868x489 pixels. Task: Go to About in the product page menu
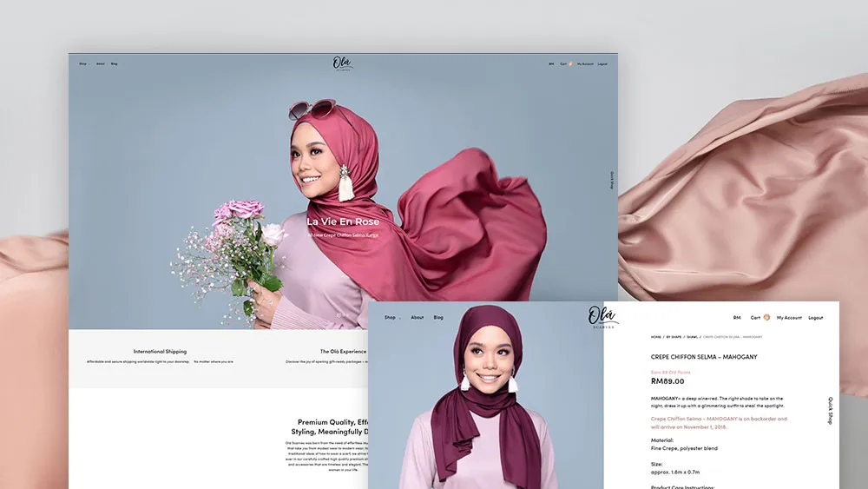pyautogui.click(x=418, y=318)
